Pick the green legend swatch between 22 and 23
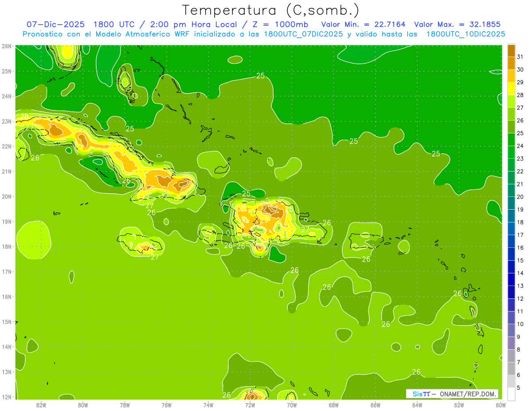This screenshot has width=532, height=411. click(x=511, y=165)
